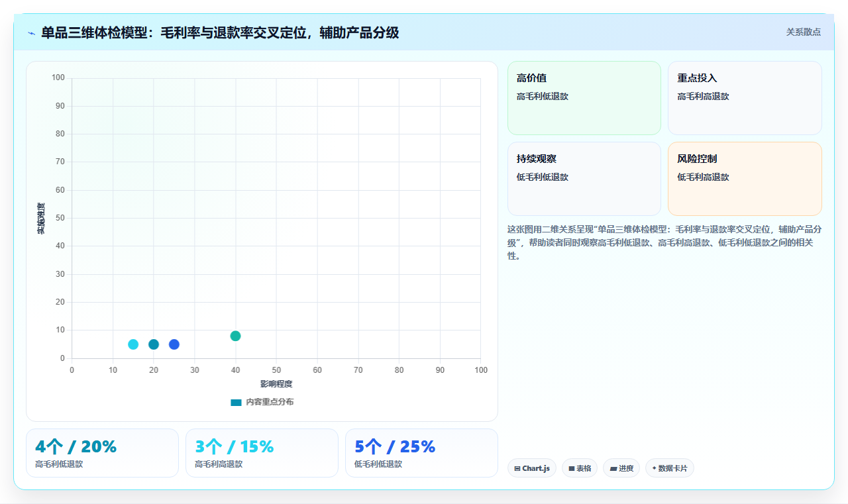The image size is (848, 504).
Task: Click the 实施难度 y-axis title
Action: click(x=41, y=218)
